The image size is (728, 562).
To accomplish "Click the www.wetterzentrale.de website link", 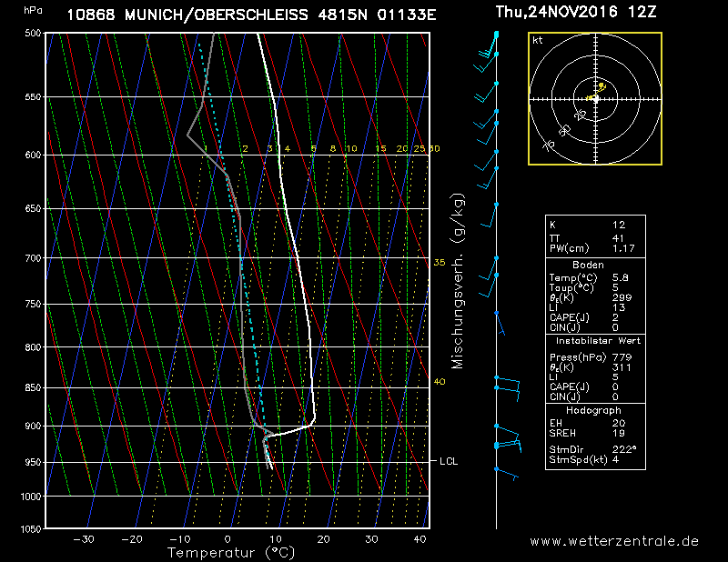I will coord(614,541).
